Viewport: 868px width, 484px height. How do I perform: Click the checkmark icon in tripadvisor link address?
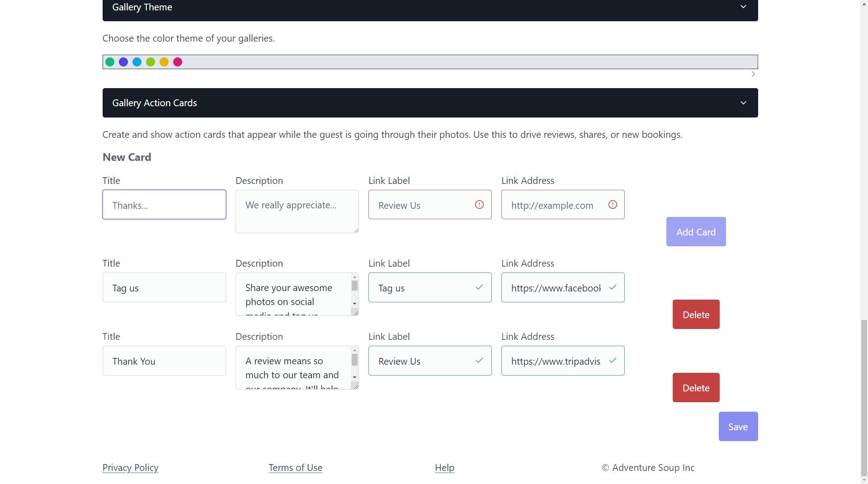[x=613, y=361]
